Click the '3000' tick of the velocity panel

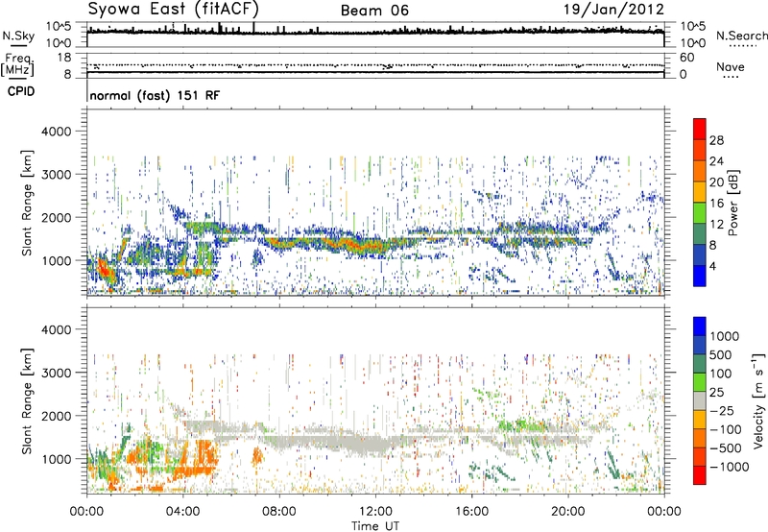(56, 373)
